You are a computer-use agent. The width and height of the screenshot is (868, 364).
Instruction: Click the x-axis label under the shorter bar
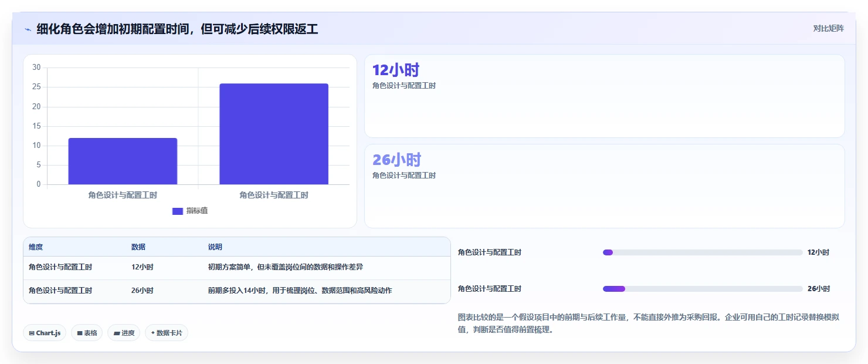pos(123,195)
